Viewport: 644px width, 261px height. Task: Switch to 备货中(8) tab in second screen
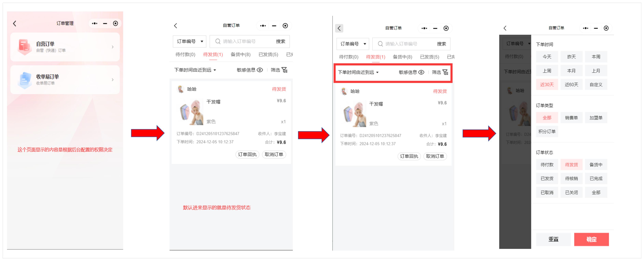tap(241, 54)
